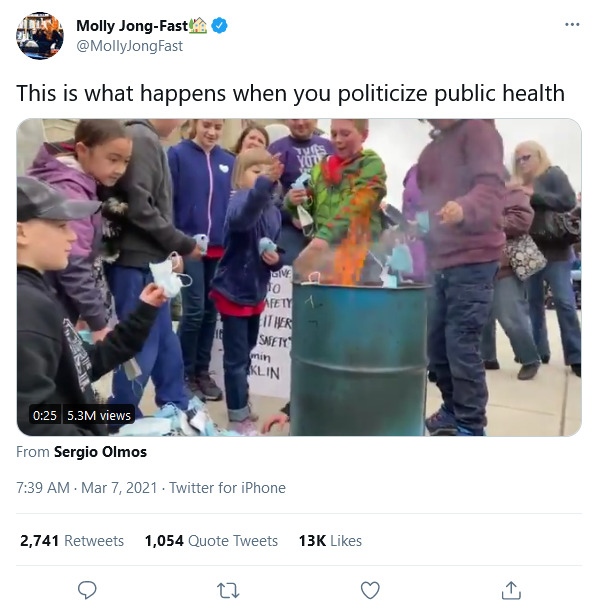This screenshot has height=613, width=598.
Task: Open the 7:39 AM · Mar 7, 2021 timestamp
Action: [x=86, y=488]
